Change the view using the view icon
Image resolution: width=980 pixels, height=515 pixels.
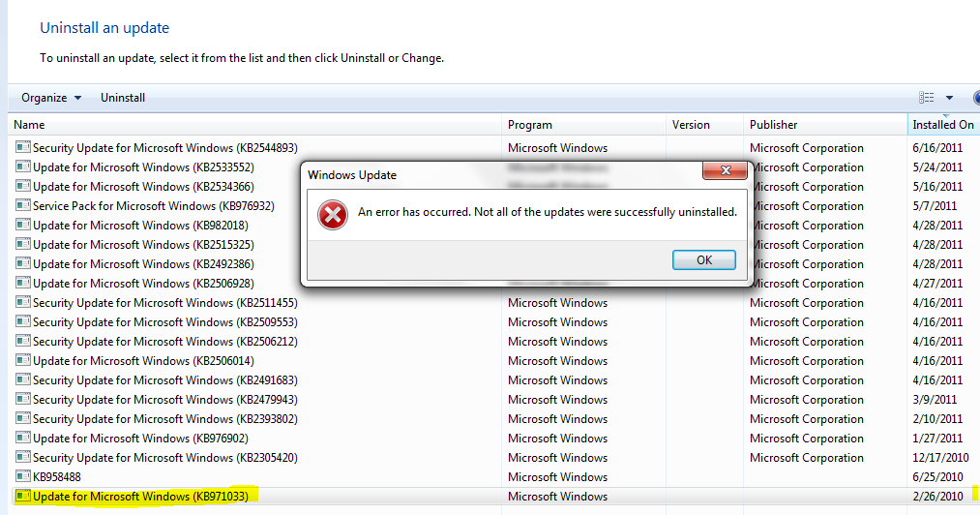[x=926, y=98]
